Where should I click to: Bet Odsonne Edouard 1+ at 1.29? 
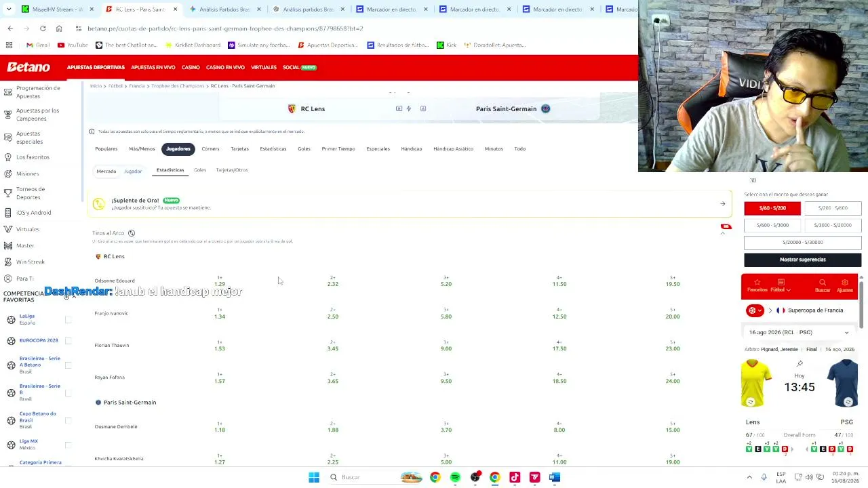coord(220,281)
